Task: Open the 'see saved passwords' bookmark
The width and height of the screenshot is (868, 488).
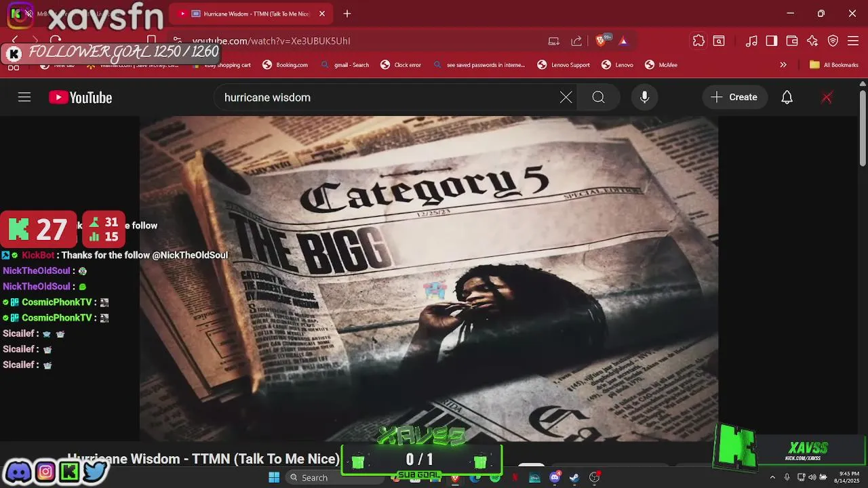Action: [x=479, y=65]
